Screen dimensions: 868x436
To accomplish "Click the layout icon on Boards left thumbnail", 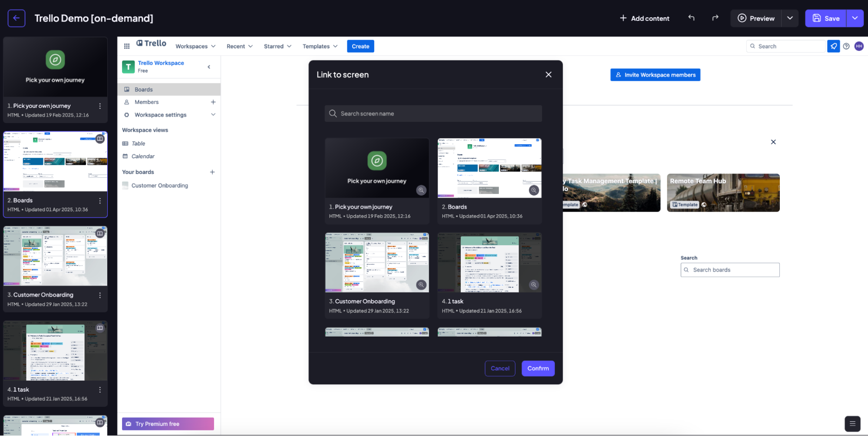I will [x=100, y=139].
